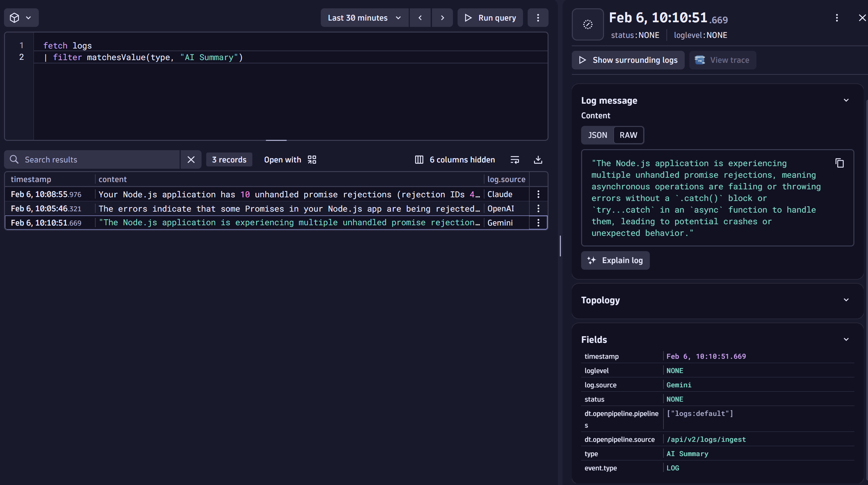Collapse the Fields section
The width and height of the screenshot is (868, 485).
click(846, 339)
